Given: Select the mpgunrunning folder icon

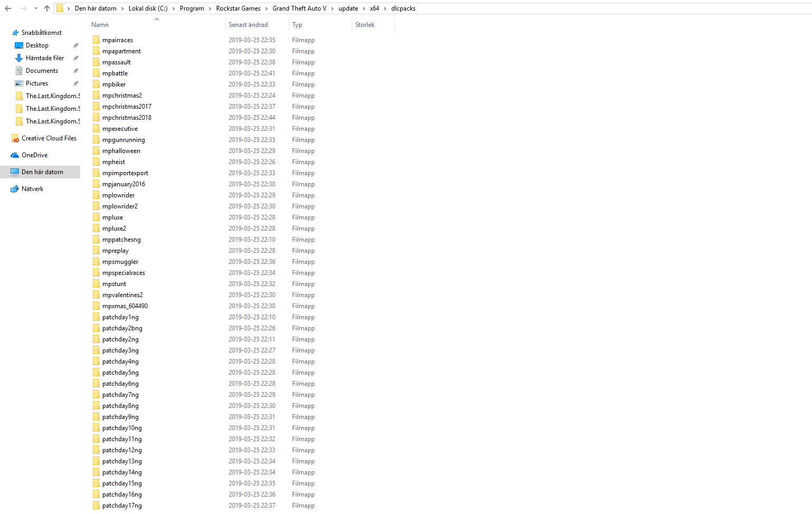Looking at the screenshot, I should click(96, 140).
